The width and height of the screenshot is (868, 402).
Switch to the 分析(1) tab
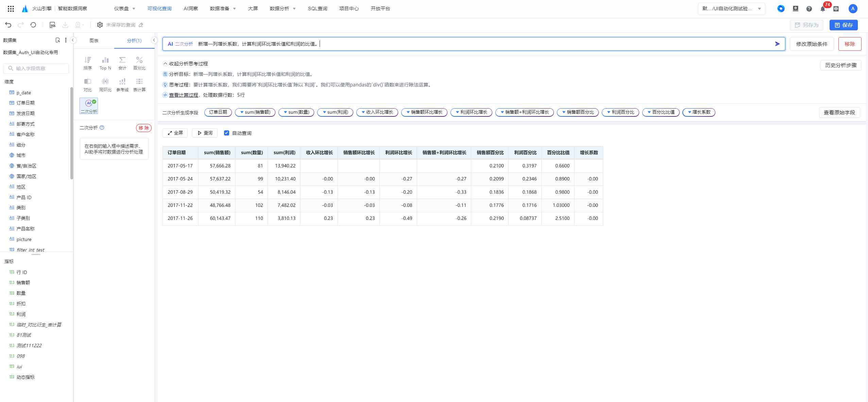coord(134,41)
